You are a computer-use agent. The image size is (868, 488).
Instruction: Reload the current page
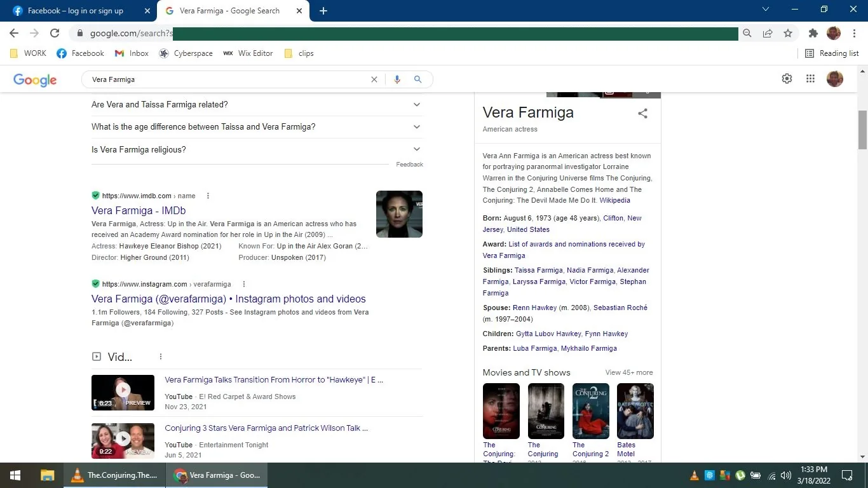point(55,33)
